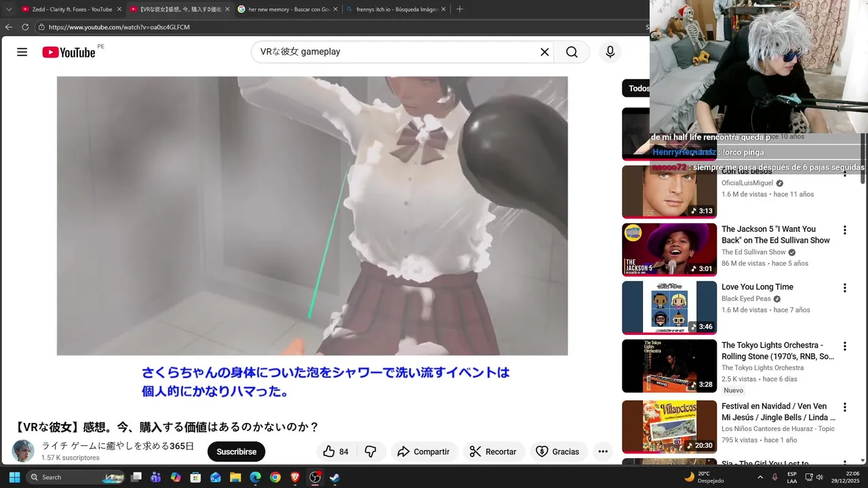Open Google Chrome from the taskbar
The image size is (868, 488).
(275, 477)
